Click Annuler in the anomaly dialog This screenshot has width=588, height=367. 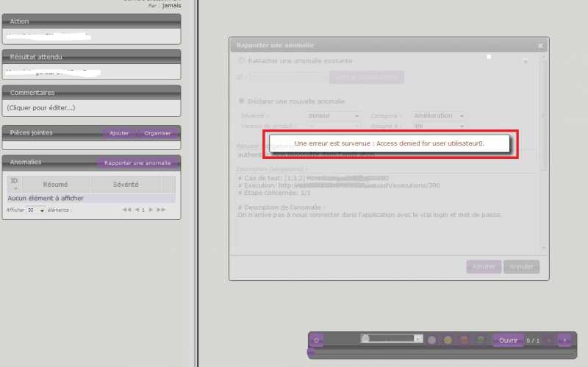521,266
